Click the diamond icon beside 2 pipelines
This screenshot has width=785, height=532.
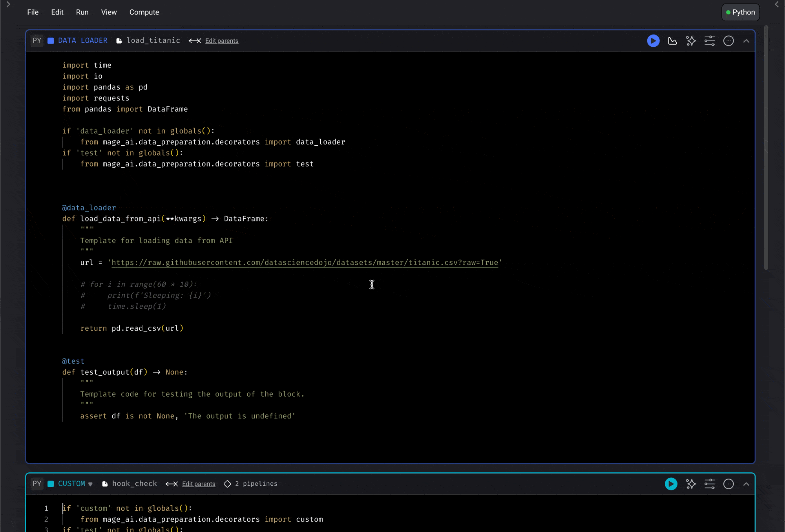click(227, 484)
